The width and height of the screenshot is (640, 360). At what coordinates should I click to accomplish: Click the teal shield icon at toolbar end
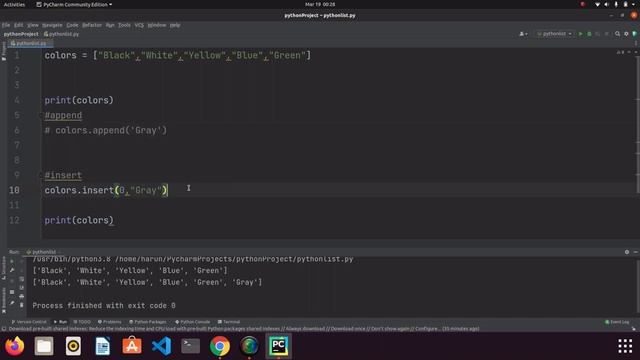tap(635, 34)
